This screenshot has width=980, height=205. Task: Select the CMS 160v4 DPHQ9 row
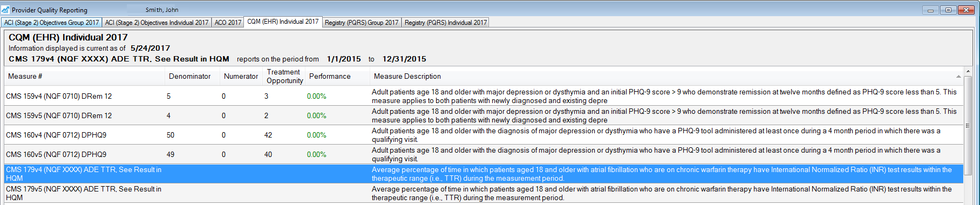pos(484,135)
